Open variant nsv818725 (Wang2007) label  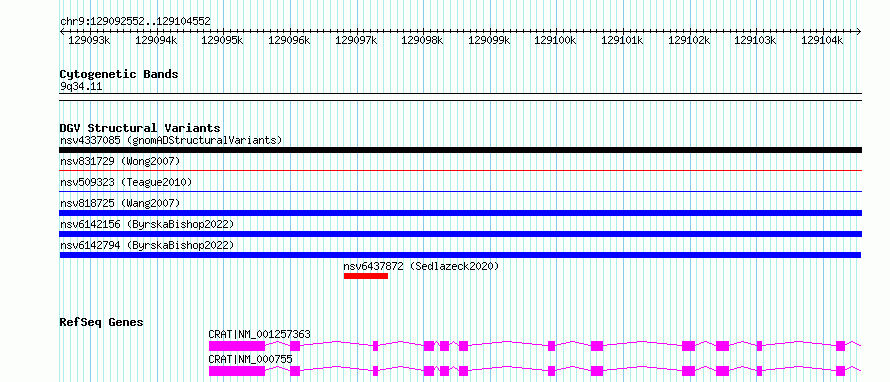tap(120, 203)
